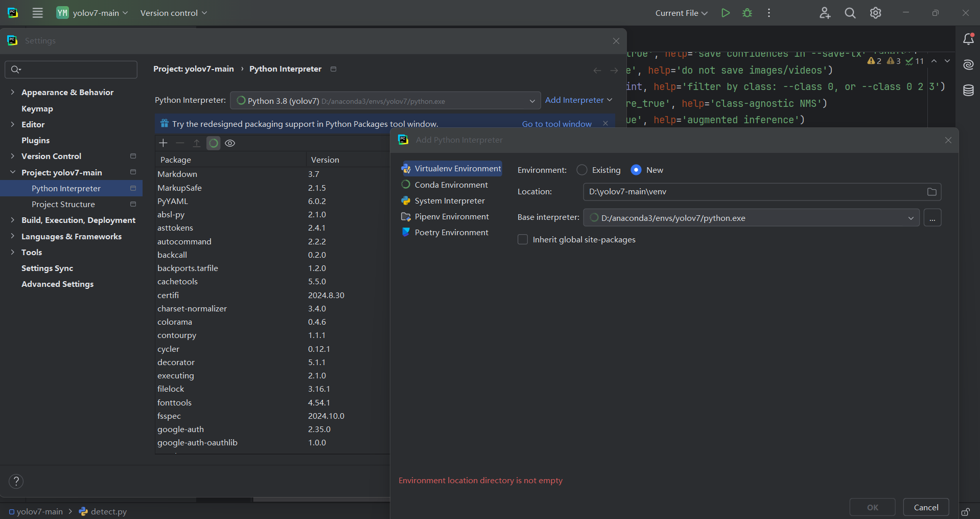Open Keymap settings page
The image size is (980, 519).
pos(37,108)
